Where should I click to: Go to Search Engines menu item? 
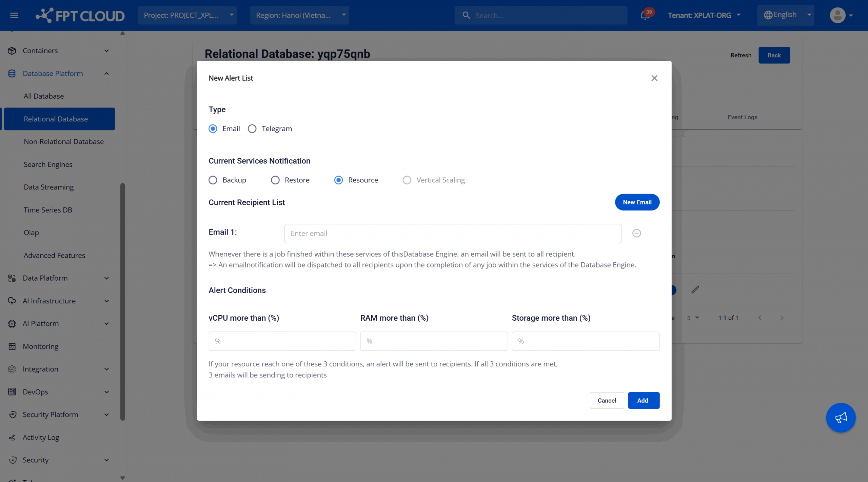48,164
